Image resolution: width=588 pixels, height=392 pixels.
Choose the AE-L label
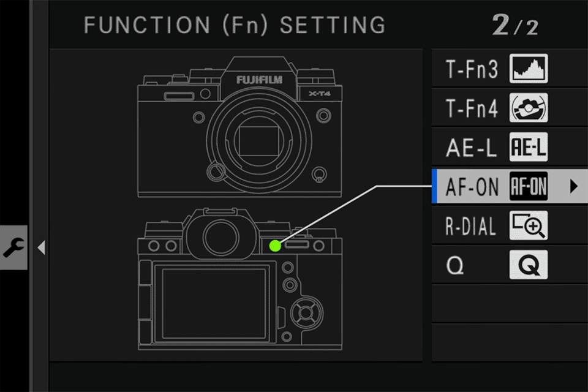[x=472, y=149]
